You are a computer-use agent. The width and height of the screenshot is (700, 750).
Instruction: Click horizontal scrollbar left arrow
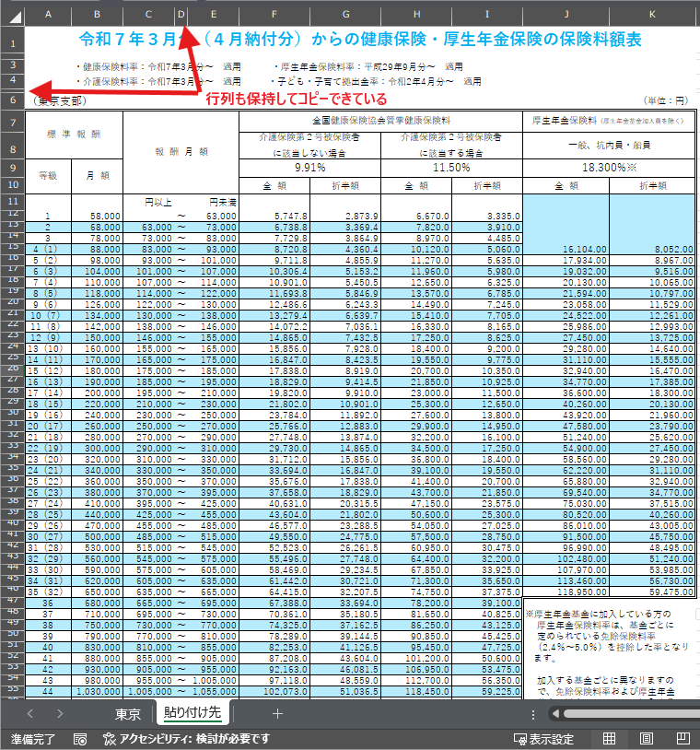555,714
